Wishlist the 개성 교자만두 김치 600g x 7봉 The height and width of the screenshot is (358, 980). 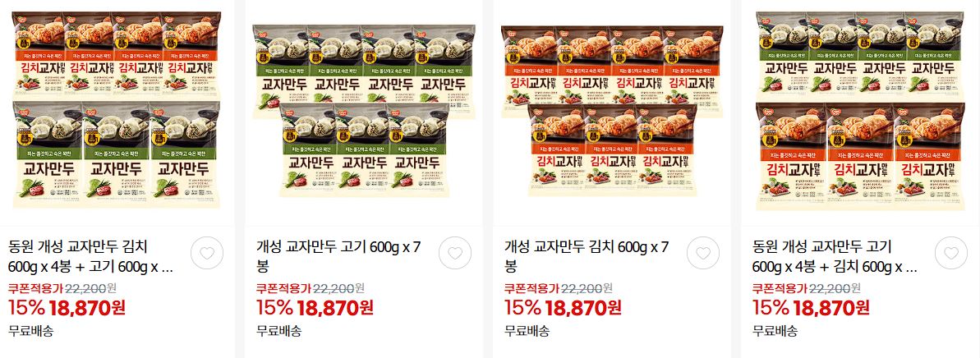click(703, 254)
